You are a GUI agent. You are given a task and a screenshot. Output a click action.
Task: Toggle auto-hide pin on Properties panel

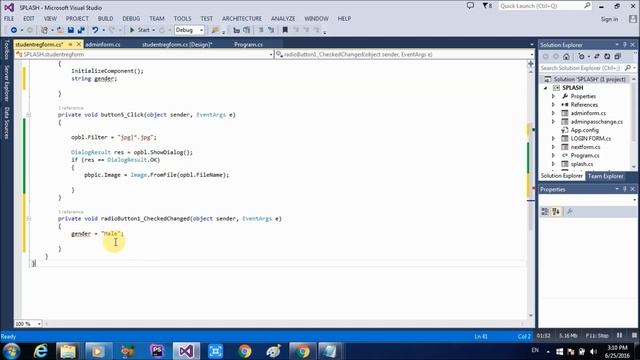[624, 189]
